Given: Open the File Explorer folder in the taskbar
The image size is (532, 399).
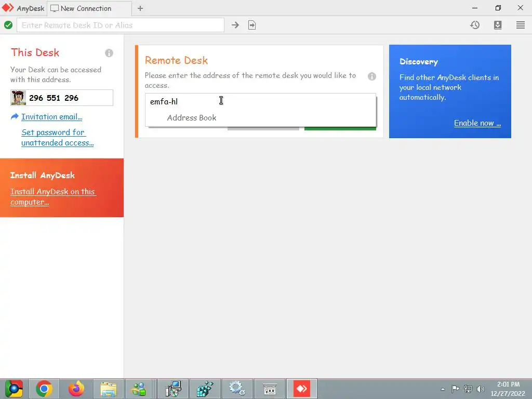Looking at the screenshot, I should click(x=108, y=389).
